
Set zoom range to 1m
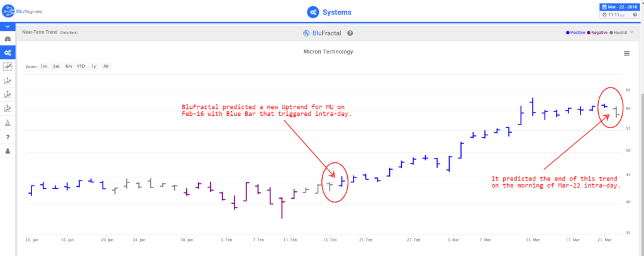[43, 66]
